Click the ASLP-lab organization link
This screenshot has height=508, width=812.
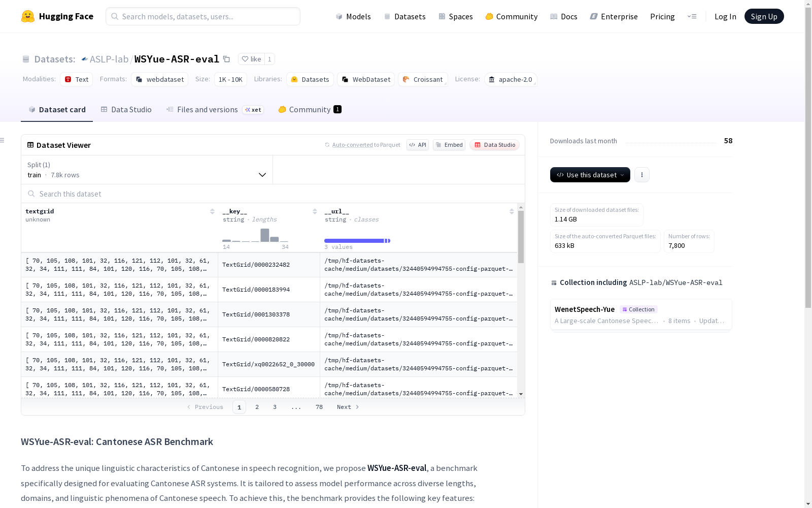tap(109, 59)
